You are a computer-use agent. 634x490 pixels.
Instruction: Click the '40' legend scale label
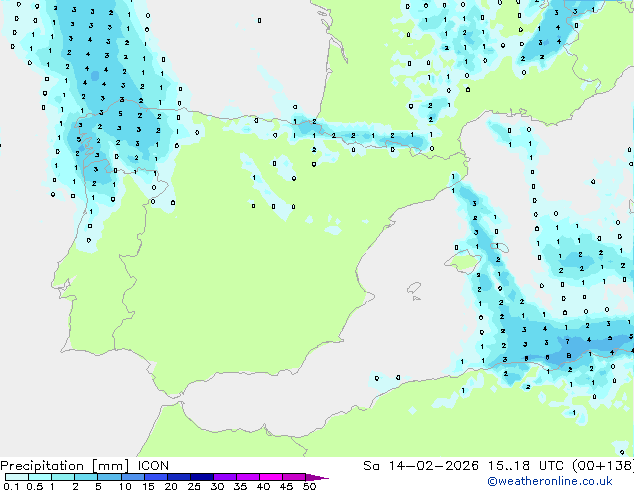263,486
